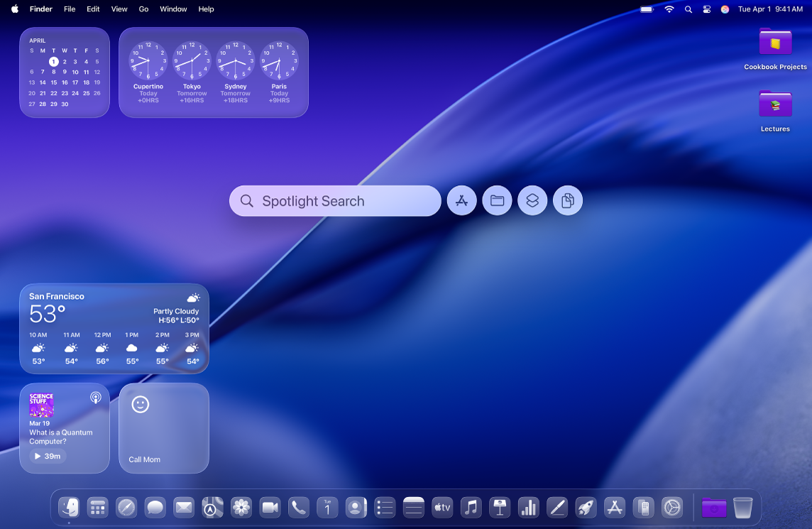This screenshot has height=529, width=812.
Task: Select the Shortcuts filter beside Spotlight Search
Action: click(x=532, y=200)
